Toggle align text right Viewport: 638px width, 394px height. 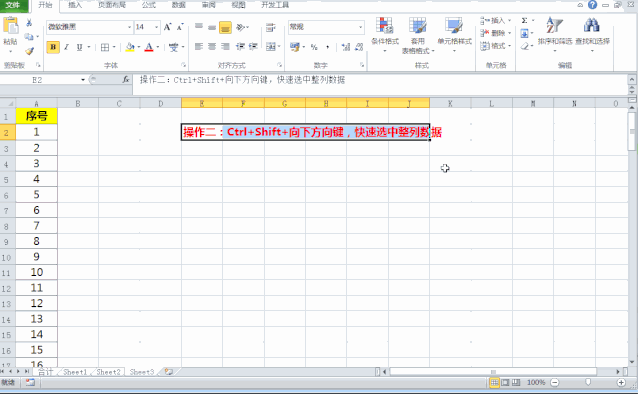click(x=225, y=47)
